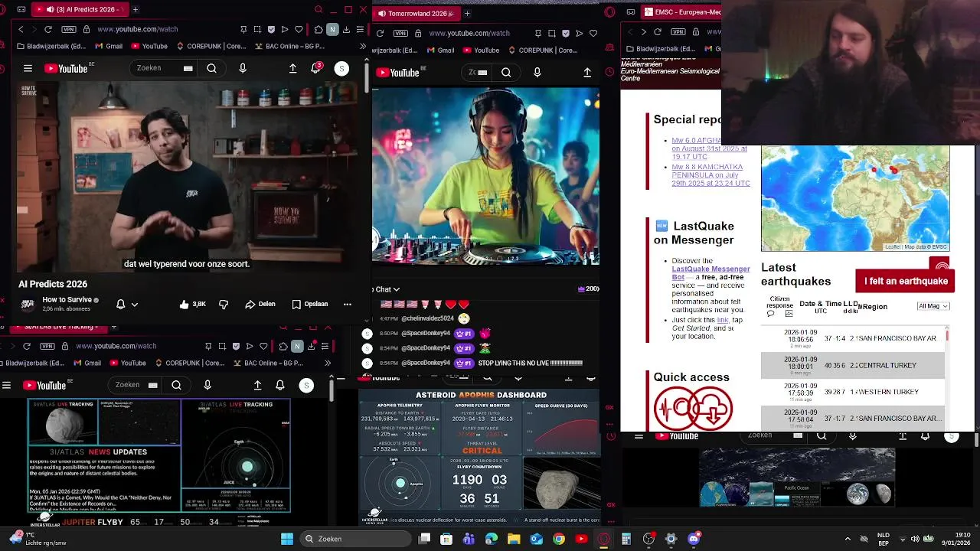Toggle ad-blocker shield in 3I/ATLAS window
Image resolution: width=980 pixels, height=551 pixels.
point(236,346)
